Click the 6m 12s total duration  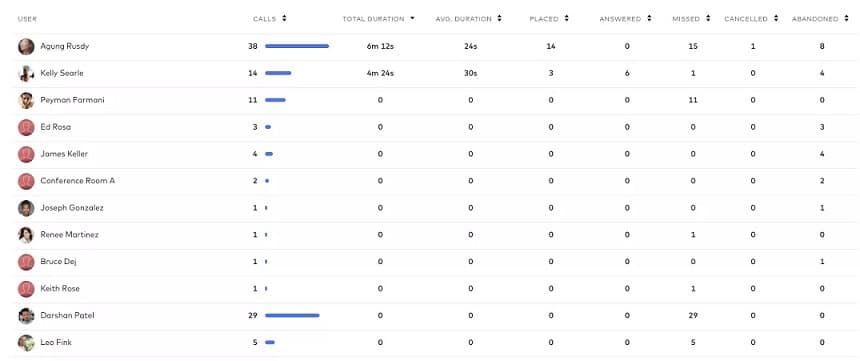(x=380, y=47)
